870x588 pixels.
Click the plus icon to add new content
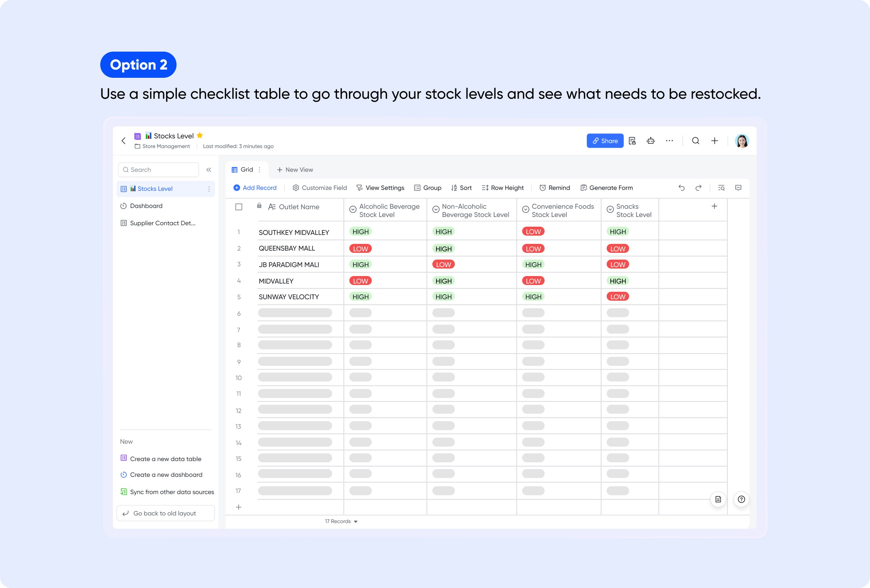[715, 141]
